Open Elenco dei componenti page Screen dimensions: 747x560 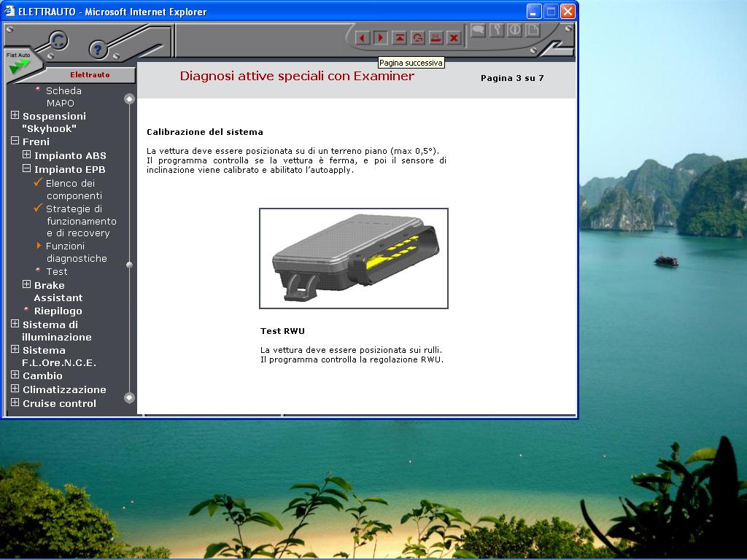(74, 190)
